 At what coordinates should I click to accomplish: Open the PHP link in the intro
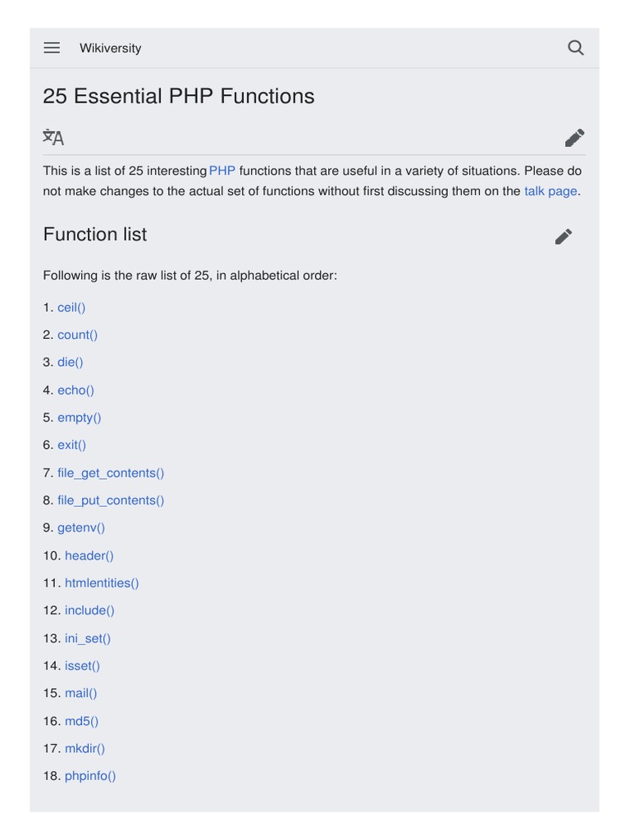click(222, 171)
